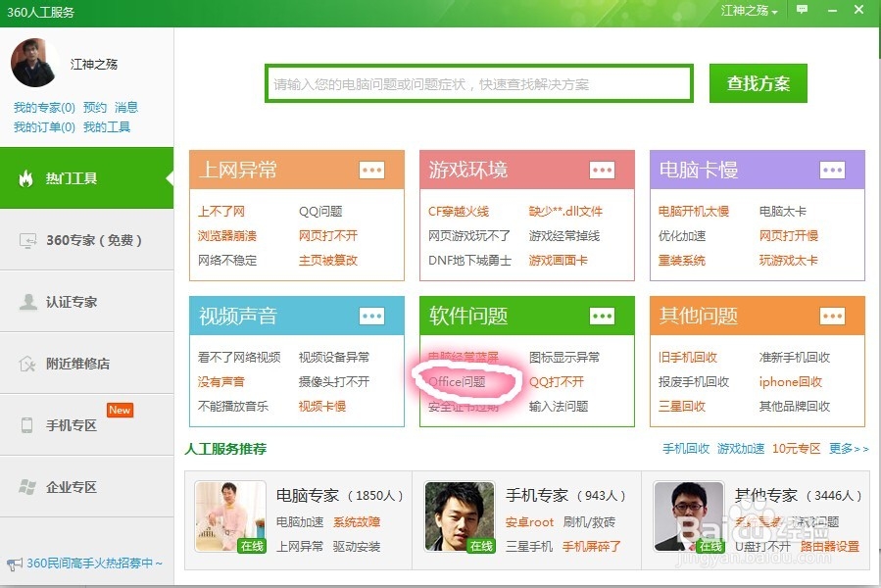Screen dimensions: 881x588
Task: Click the 玩游戏太卡 link
Action: click(788, 261)
